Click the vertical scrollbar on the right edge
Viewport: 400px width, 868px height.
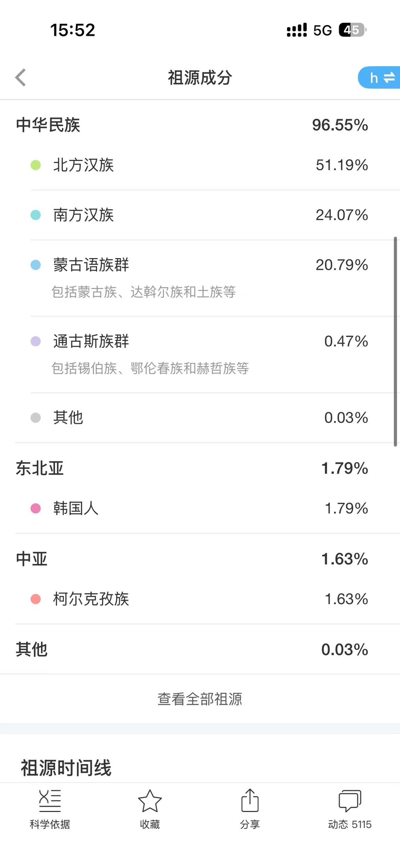tap(395, 341)
